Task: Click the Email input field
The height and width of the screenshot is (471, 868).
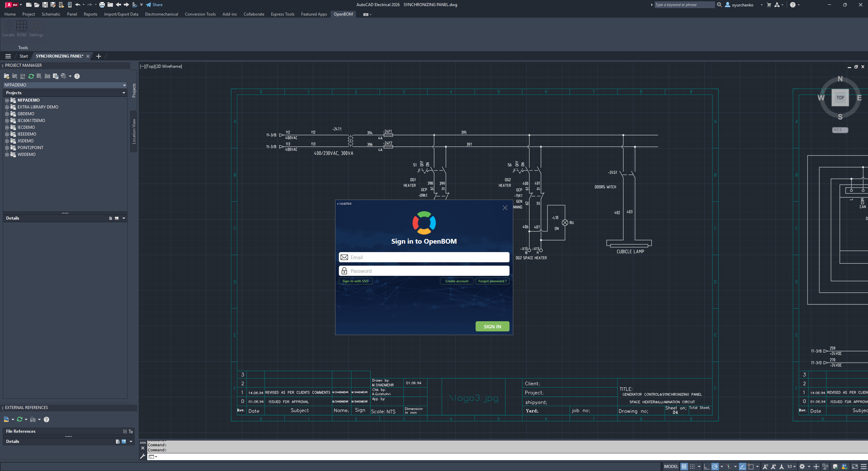Action: [424, 257]
